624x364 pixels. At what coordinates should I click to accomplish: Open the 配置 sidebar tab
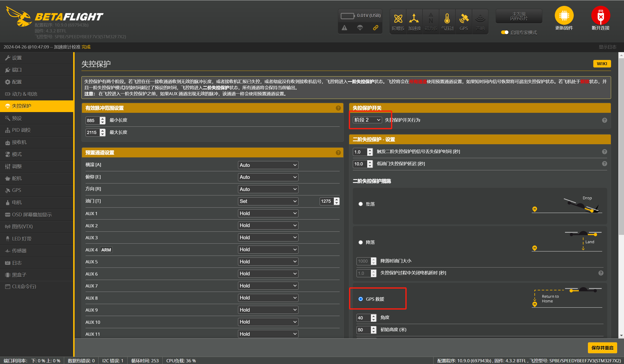(x=37, y=82)
